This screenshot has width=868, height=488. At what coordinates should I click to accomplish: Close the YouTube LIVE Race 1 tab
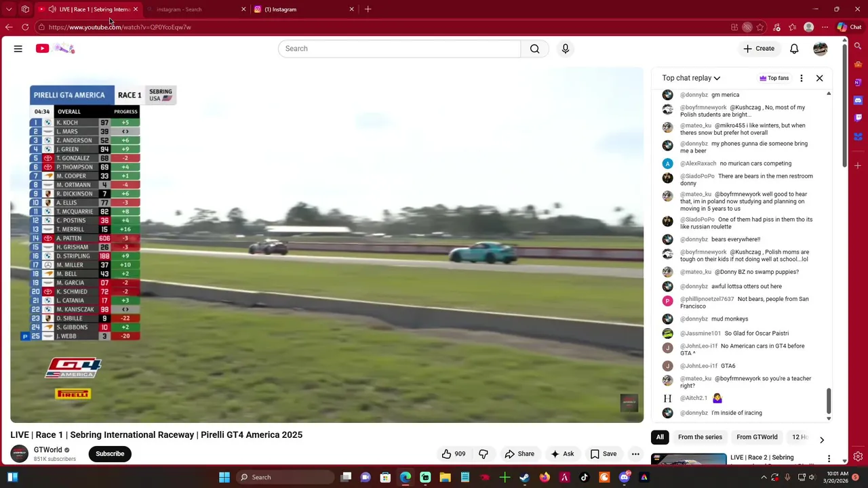click(x=135, y=9)
